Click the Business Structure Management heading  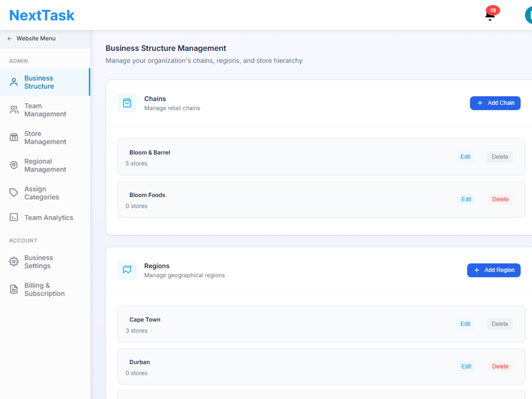pos(166,48)
